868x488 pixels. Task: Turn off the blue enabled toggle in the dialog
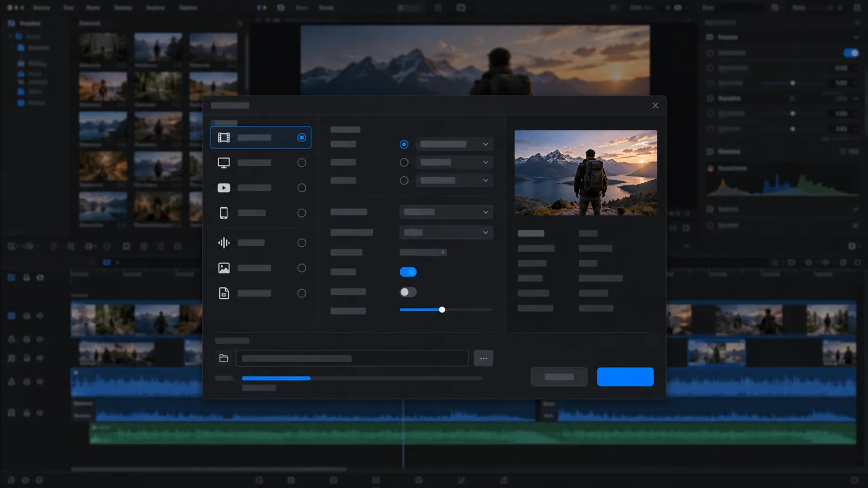tap(408, 272)
